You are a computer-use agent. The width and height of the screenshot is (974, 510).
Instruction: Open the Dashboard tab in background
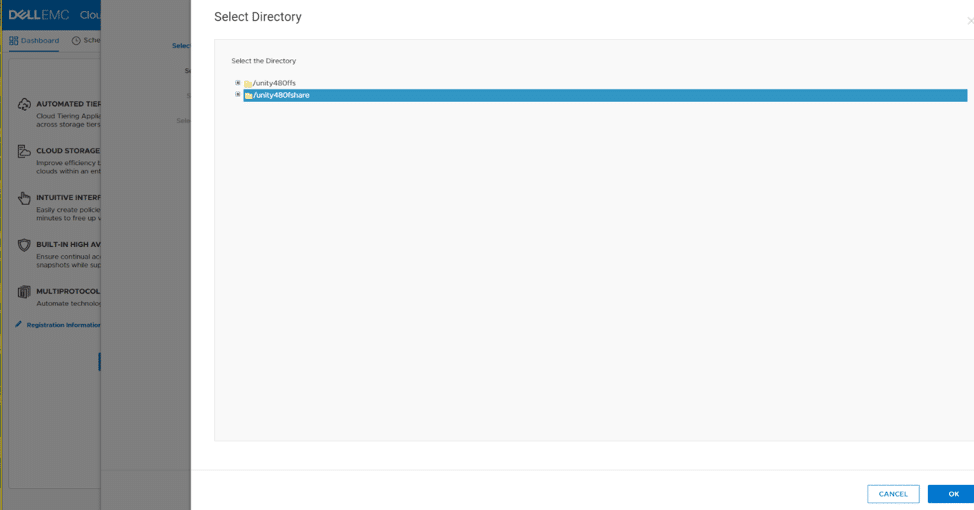pos(34,41)
